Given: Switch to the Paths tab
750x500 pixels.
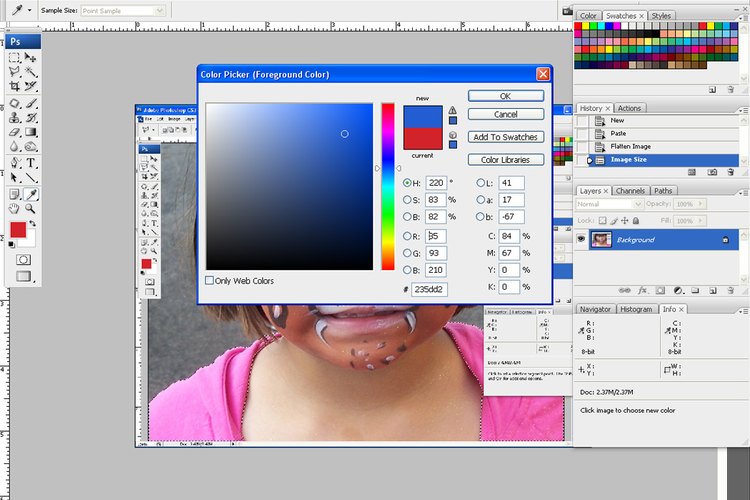Looking at the screenshot, I should [663, 191].
